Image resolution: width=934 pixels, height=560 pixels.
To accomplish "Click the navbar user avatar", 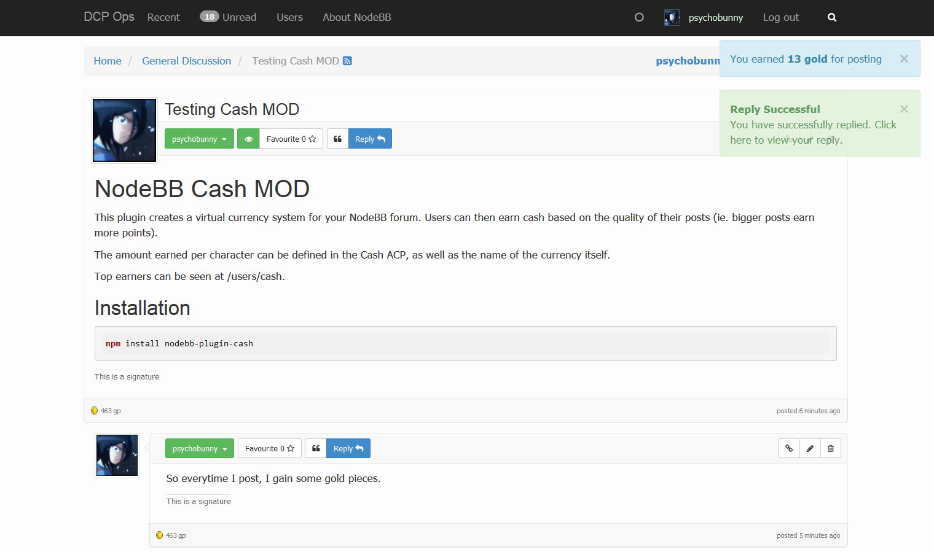I will (672, 17).
